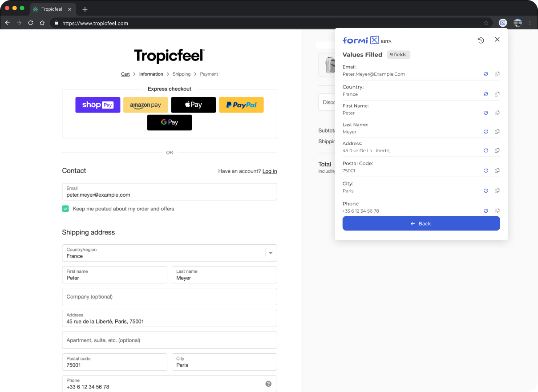538x392 pixels.
Task: Click the Apartment, suite field
Action: coord(170,340)
